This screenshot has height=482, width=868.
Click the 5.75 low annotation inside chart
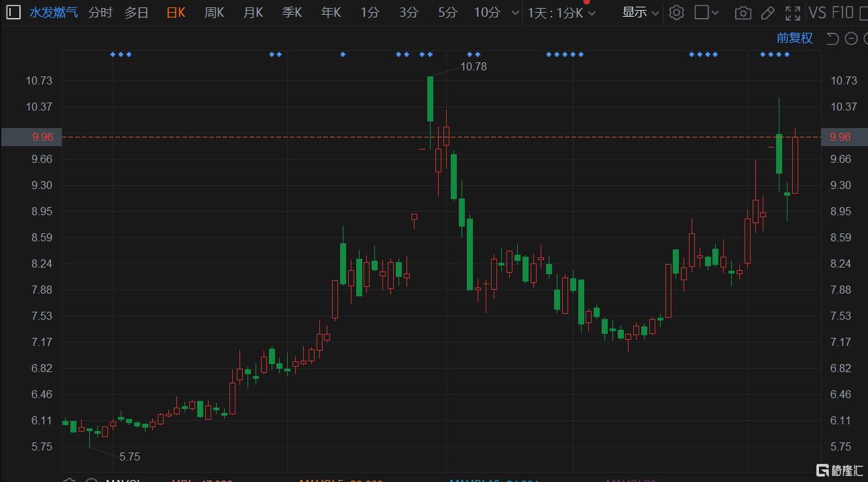point(129,457)
